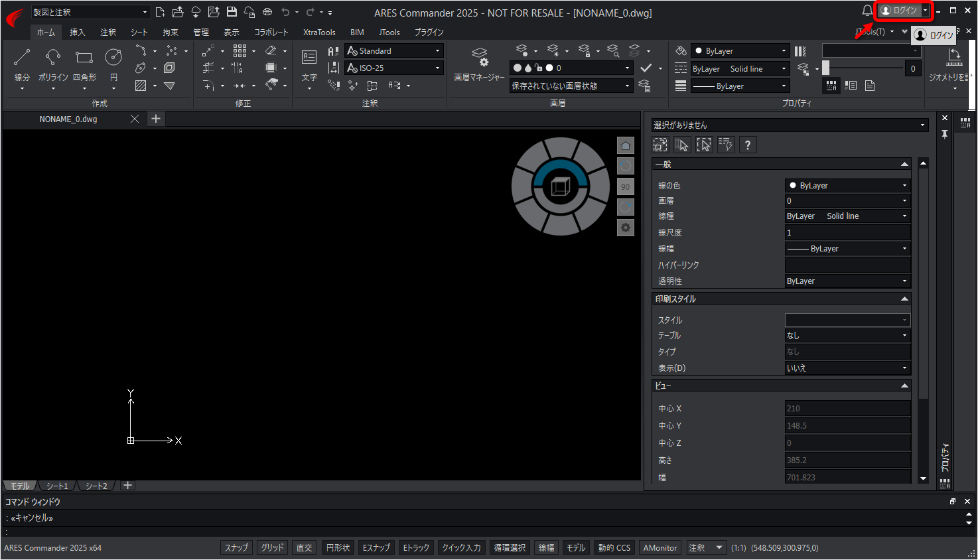Add a new drawing tab

(156, 119)
